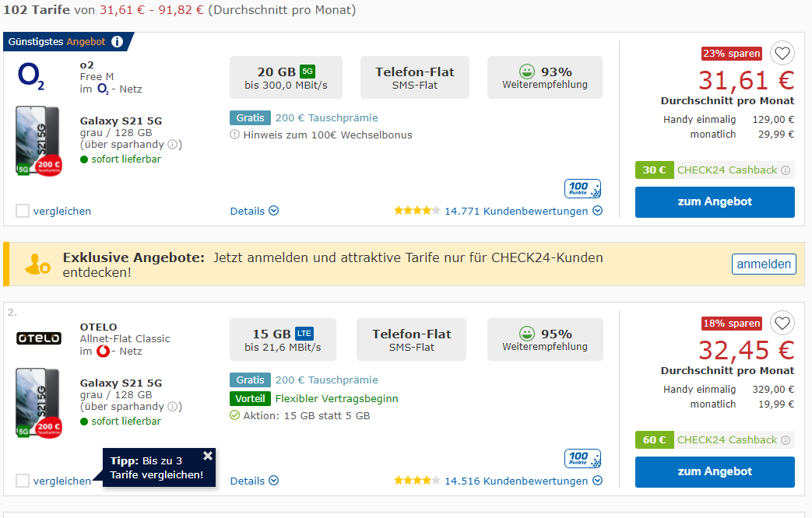
Task: Click info icon beside Günstigstes Angebot
Action: (x=118, y=42)
